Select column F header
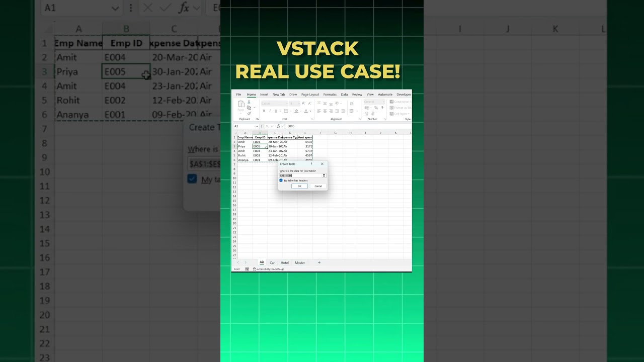Image resolution: width=644 pixels, height=362 pixels. click(x=320, y=133)
